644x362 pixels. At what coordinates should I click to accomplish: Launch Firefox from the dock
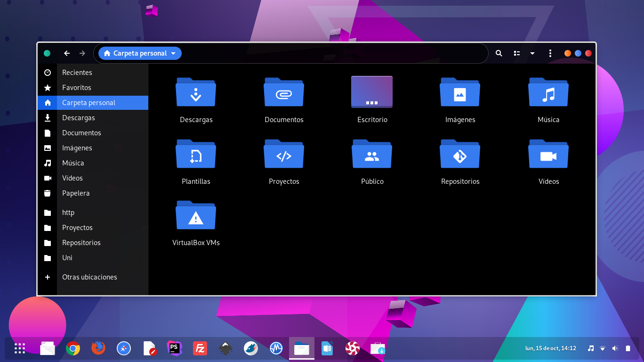point(98,348)
